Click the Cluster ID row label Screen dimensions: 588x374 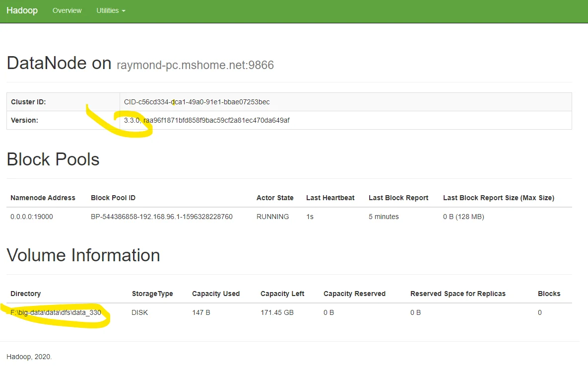pyautogui.click(x=28, y=102)
